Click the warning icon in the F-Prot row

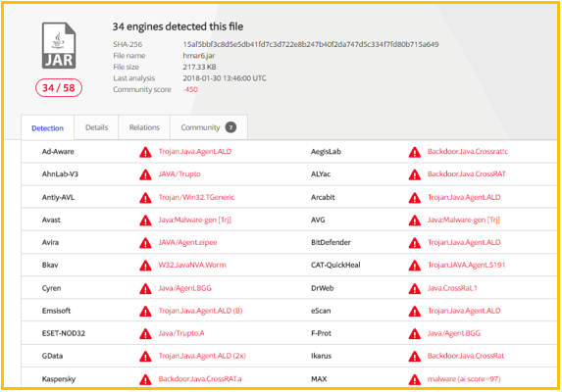(415, 333)
